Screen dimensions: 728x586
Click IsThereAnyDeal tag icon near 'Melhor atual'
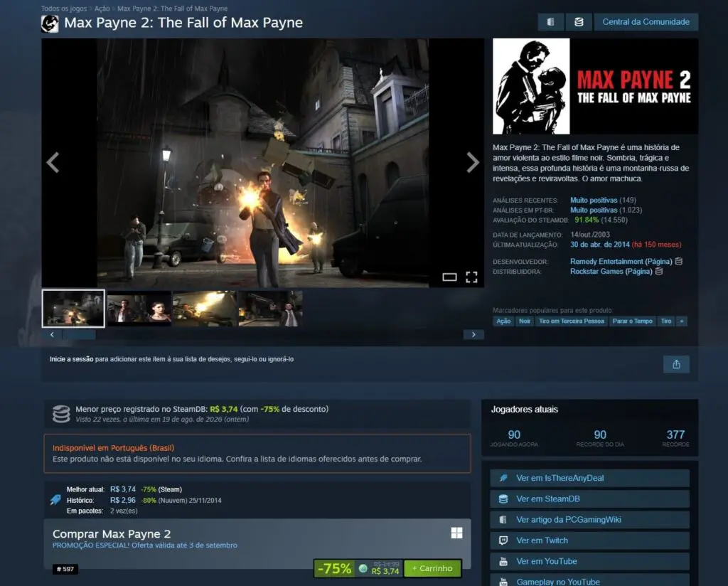55,500
